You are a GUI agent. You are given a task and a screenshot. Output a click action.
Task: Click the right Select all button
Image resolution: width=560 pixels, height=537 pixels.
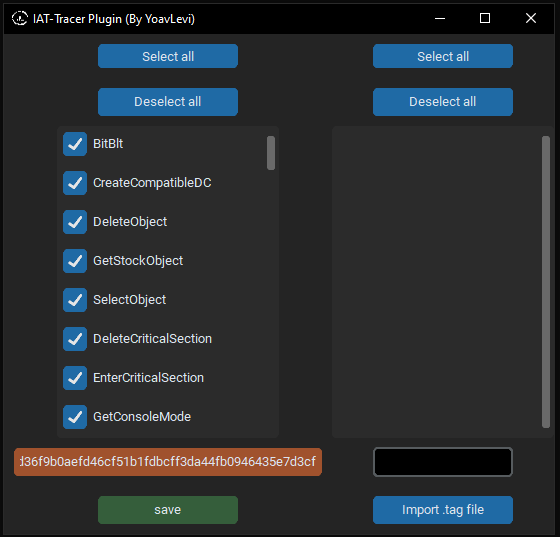[443, 56]
